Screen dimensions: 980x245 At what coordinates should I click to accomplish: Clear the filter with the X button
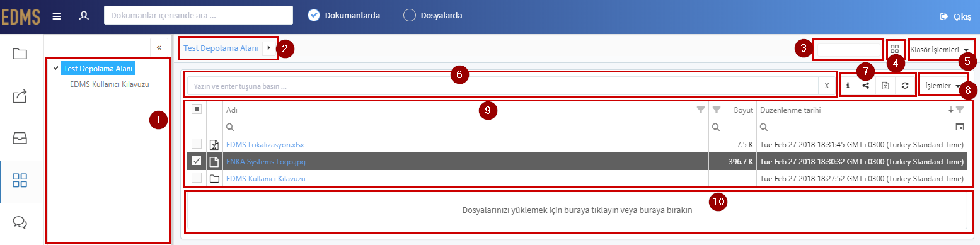click(827, 86)
